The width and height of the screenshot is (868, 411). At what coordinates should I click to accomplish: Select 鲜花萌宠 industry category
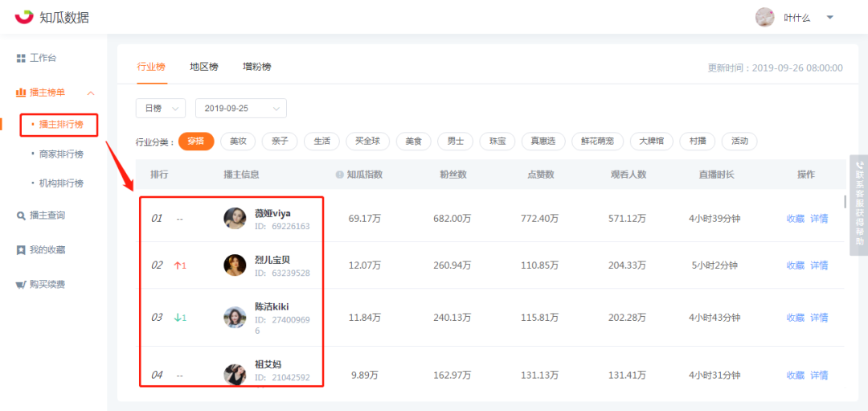(597, 142)
